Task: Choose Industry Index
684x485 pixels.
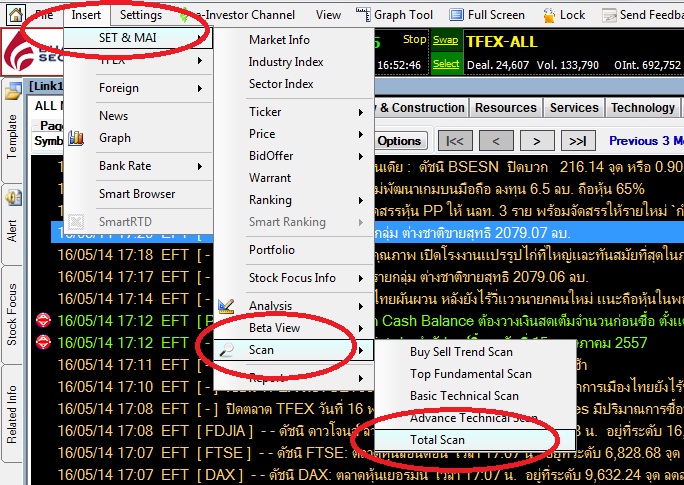Action: point(286,62)
